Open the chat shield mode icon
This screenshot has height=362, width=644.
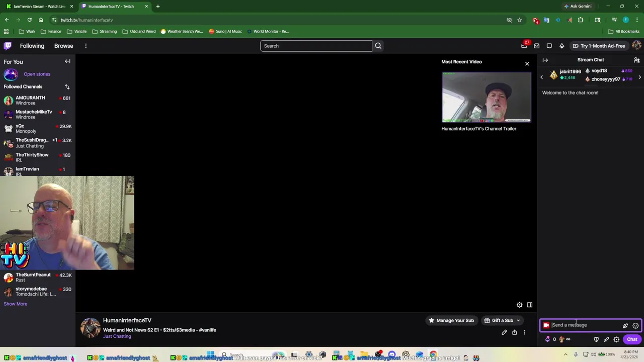coord(596,339)
